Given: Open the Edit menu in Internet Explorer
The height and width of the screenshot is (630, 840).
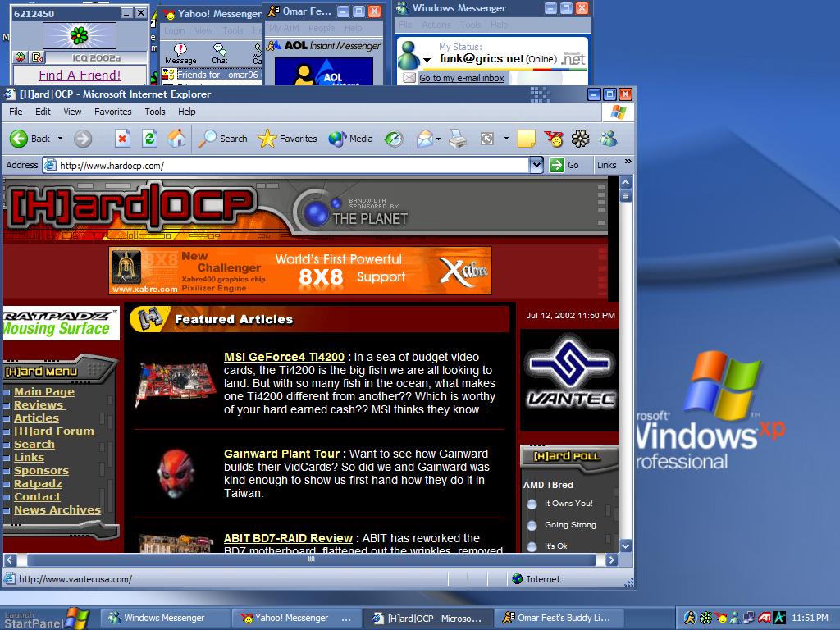Looking at the screenshot, I should point(43,112).
